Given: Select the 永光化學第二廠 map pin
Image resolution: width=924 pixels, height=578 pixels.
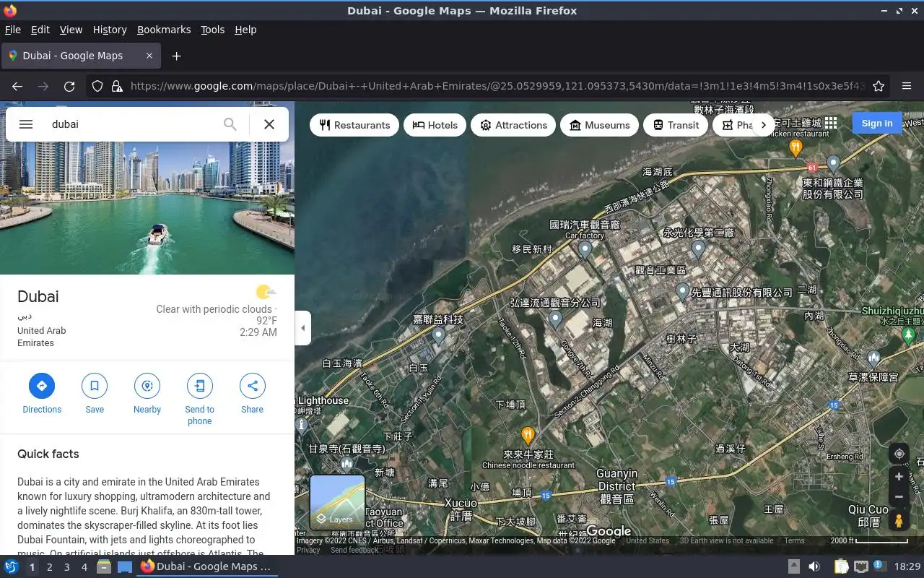Looking at the screenshot, I should 698,249.
